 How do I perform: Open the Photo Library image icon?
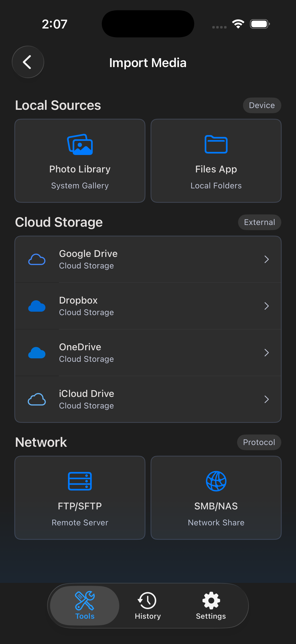80,144
